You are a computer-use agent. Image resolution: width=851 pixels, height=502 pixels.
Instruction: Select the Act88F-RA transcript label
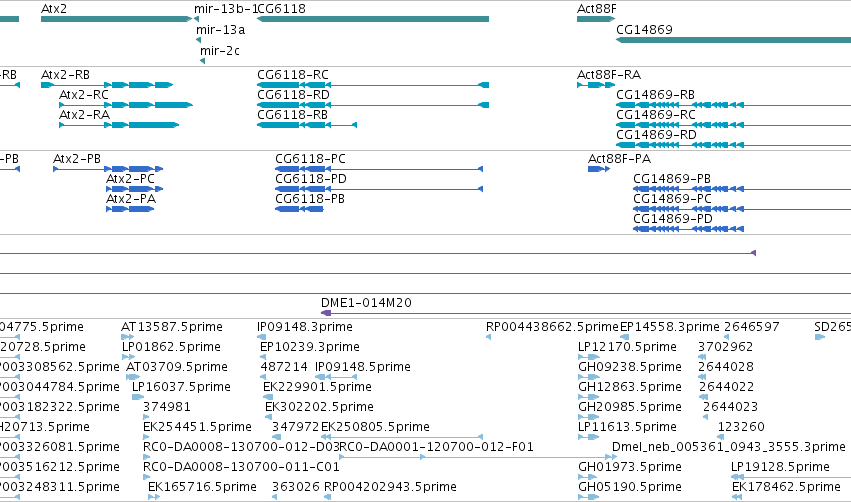pyautogui.click(x=608, y=75)
